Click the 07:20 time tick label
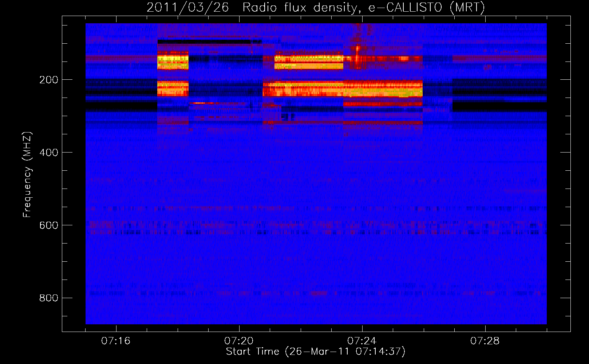This screenshot has width=589, height=364. click(x=239, y=341)
